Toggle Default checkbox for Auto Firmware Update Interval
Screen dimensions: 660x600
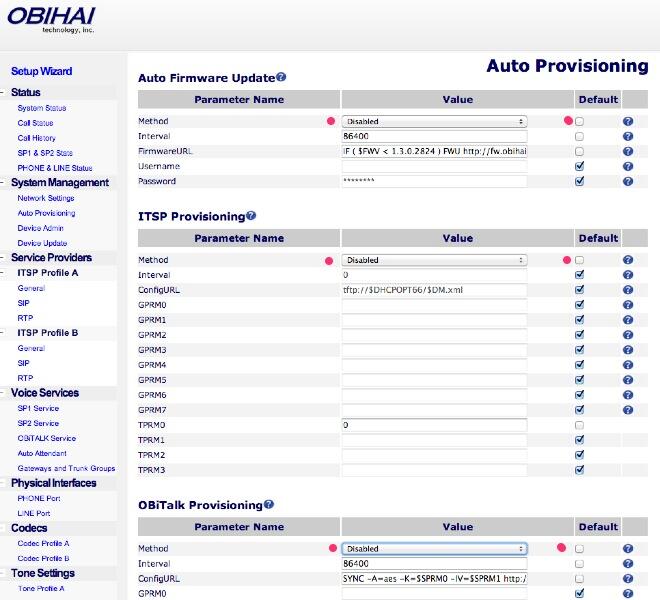tap(580, 136)
